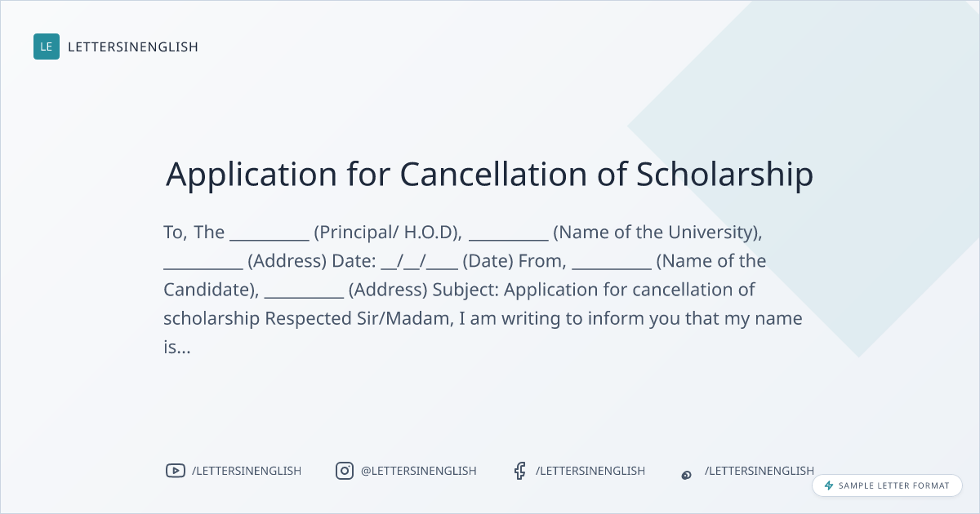Click the blank before (Name of the University)
980x514 pixels.
(x=508, y=234)
